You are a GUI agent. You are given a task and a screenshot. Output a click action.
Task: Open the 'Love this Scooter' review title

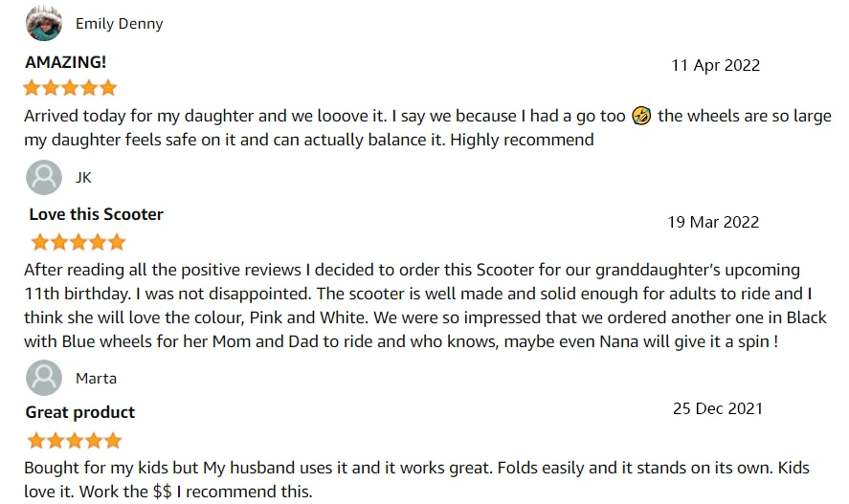coord(96,214)
